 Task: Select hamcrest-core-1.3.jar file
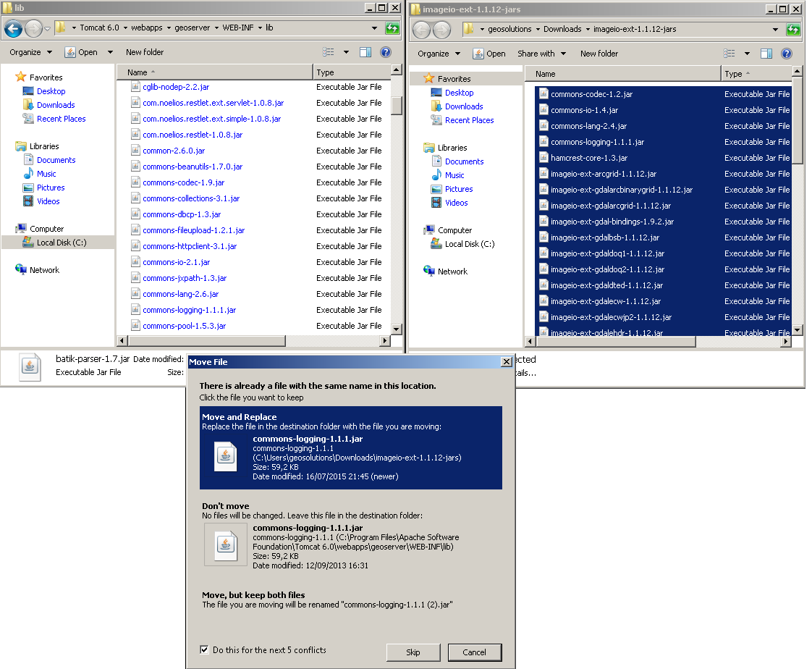click(x=588, y=158)
